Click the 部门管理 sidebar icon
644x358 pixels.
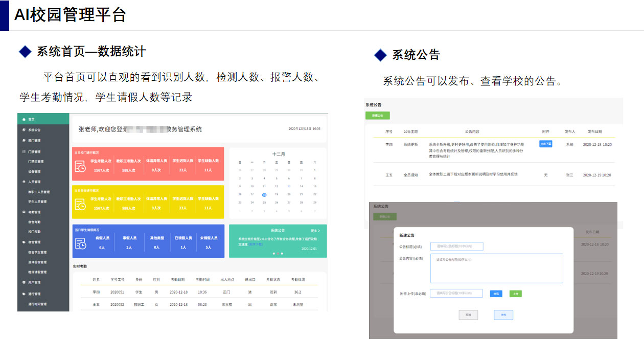tap(24, 140)
